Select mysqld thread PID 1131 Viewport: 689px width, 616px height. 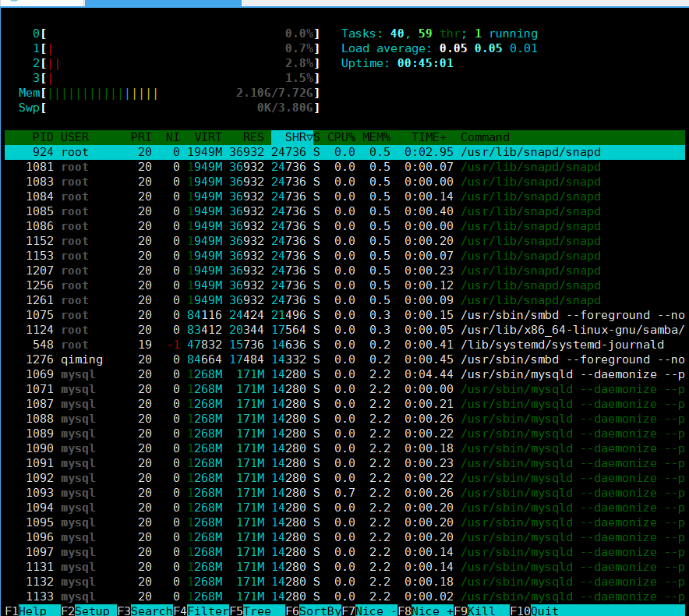(x=344, y=567)
